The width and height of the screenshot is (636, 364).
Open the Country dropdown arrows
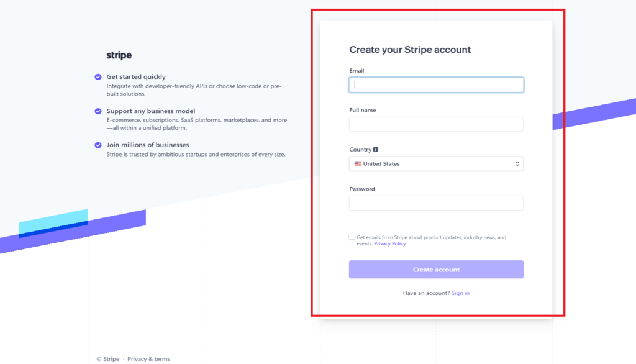click(x=517, y=163)
